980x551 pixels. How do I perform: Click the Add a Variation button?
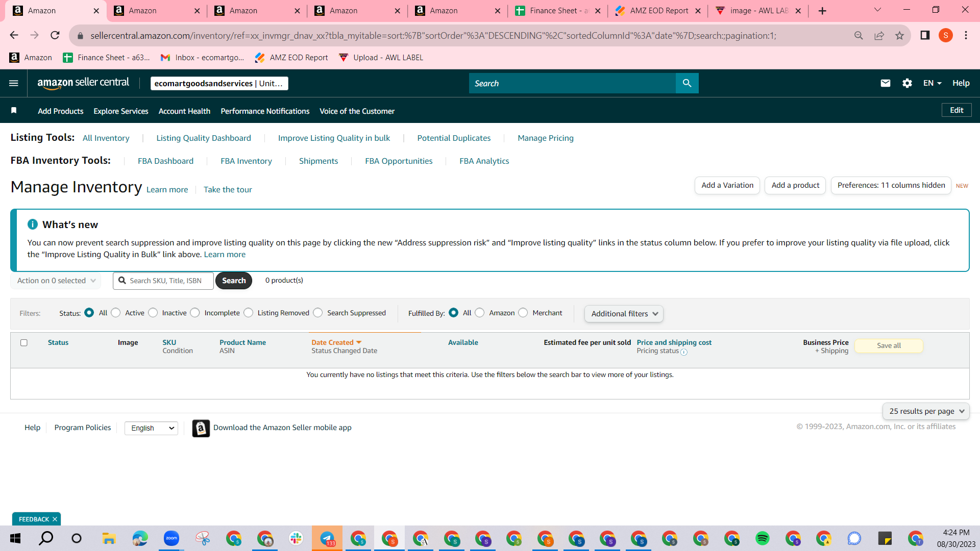(727, 186)
